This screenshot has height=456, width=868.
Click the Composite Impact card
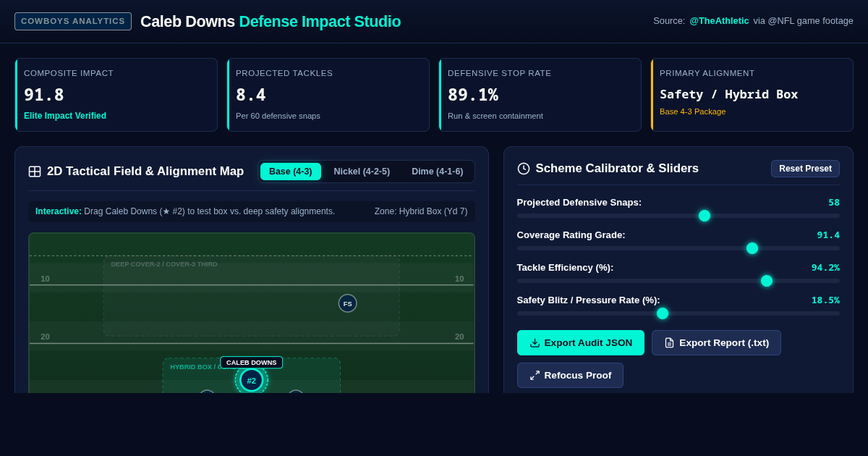coord(116,95)
